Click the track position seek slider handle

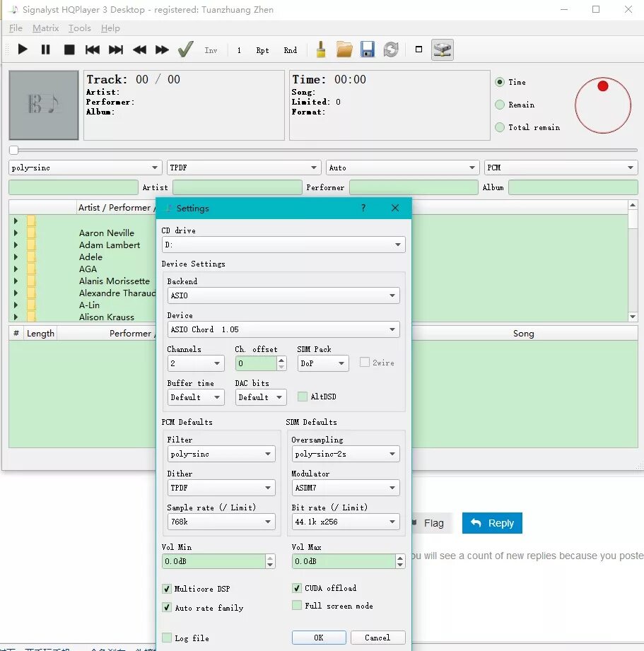click(x=13, y=150)
